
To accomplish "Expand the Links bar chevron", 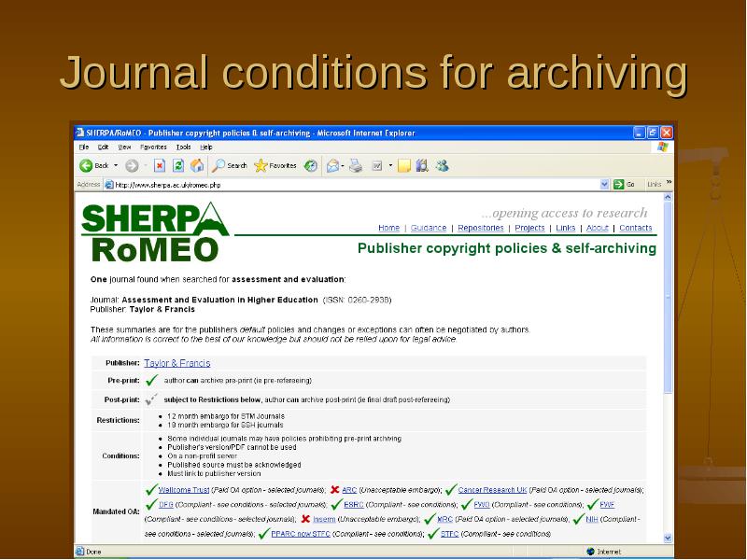I will (x=669, y=182).
